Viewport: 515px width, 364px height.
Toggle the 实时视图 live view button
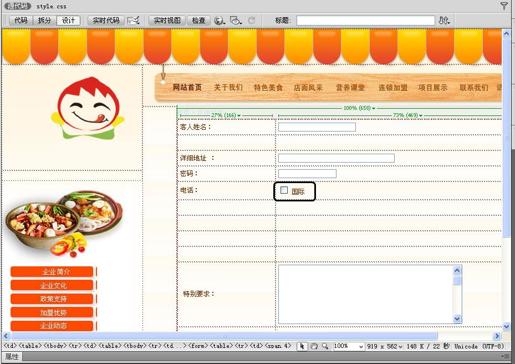[x=167, y=21]
